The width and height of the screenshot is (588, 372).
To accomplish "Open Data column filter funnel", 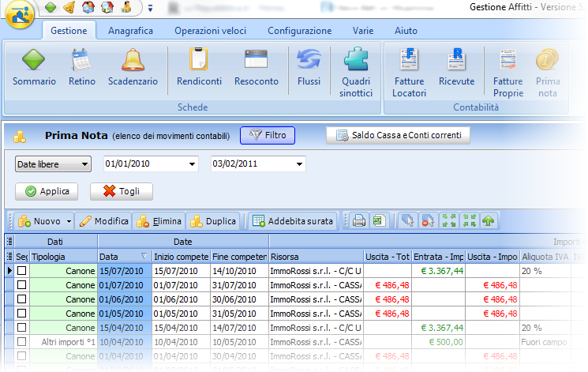I will [x=144, y=256].
